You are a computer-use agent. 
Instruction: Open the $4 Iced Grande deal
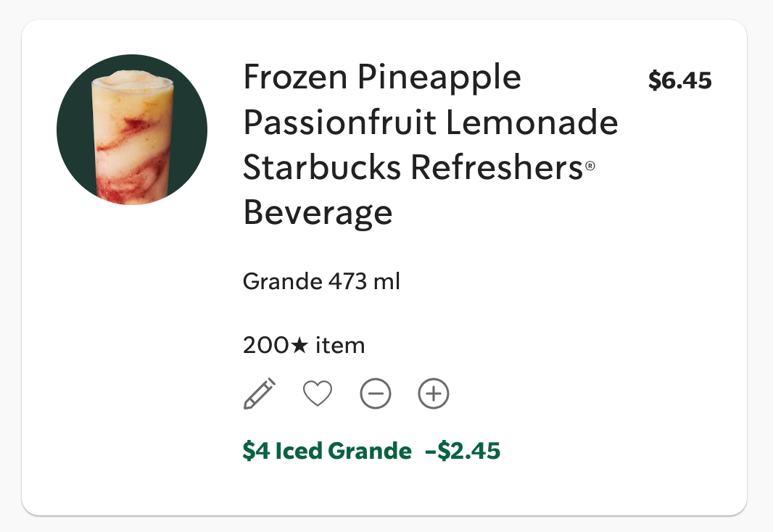326,450
